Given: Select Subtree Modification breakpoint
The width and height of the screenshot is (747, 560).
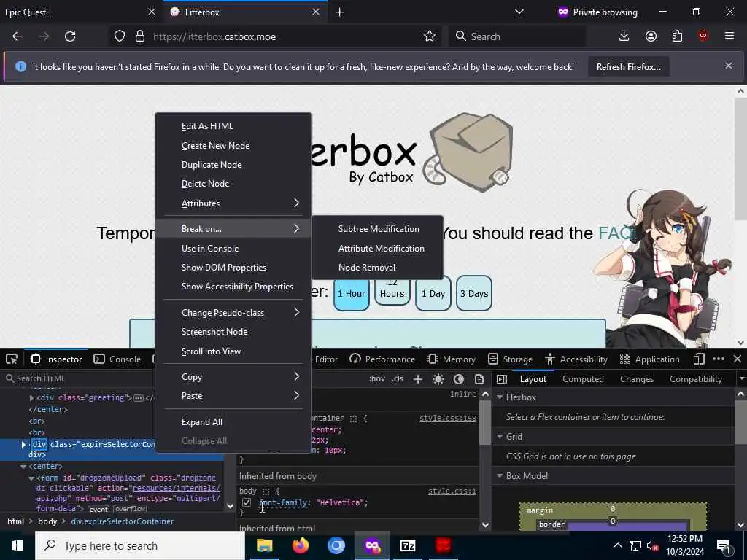Looking at the screenshot, I should 378,229.
